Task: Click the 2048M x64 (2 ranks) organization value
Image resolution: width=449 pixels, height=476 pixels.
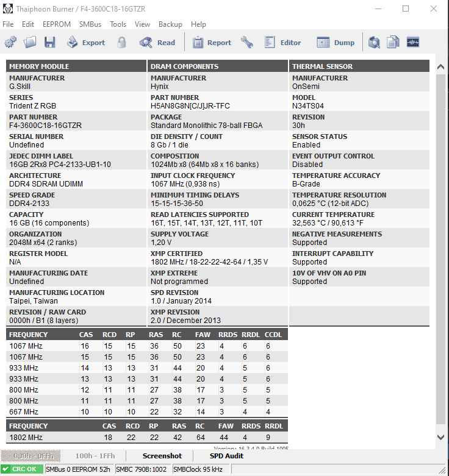Action: (x=43, y=243)
